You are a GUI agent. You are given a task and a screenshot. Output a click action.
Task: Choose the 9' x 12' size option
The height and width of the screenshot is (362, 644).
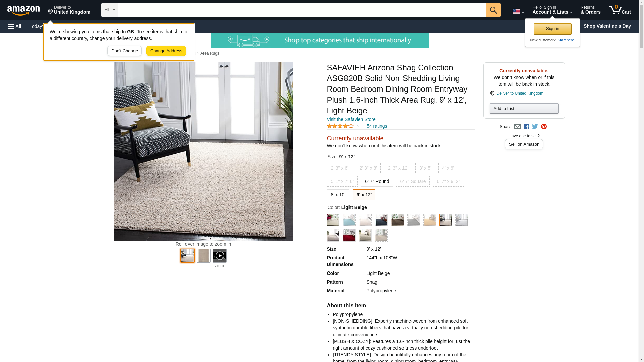tap(364, 195)
